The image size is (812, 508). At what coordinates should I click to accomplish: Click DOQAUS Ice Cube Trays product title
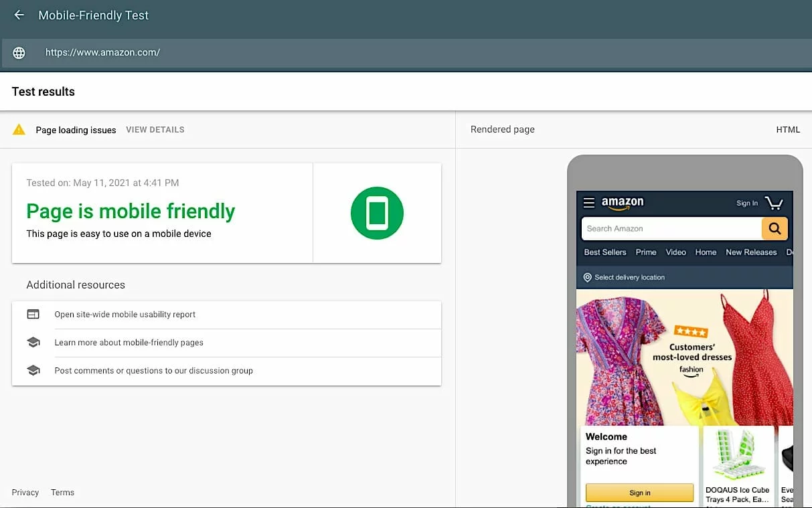point(738,495)
